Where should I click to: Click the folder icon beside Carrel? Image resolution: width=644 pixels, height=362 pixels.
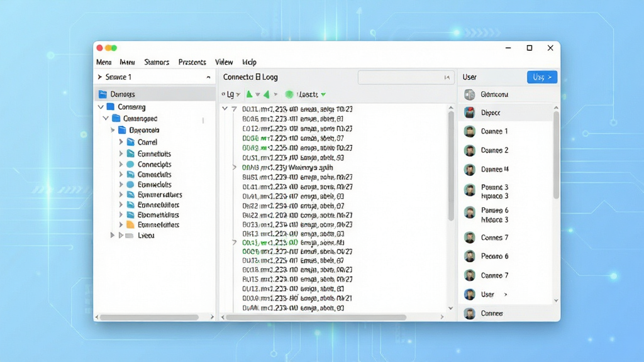131,142
